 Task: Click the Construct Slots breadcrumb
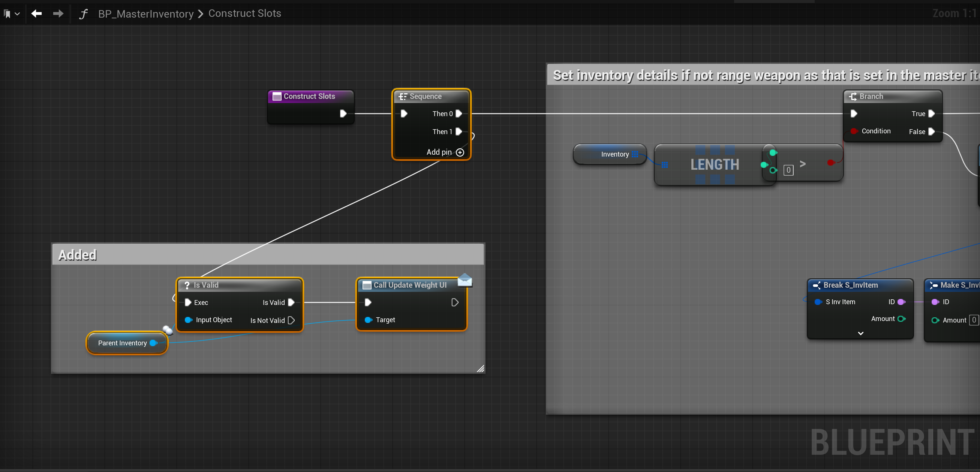[244, 13]
